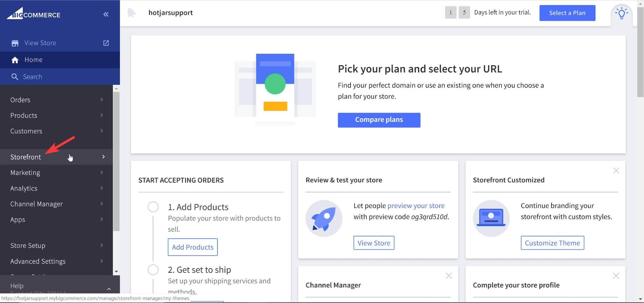The width and height of the screenshot is (644, 303).
Task: Open the Products menu
Action: tap(56, 115)
